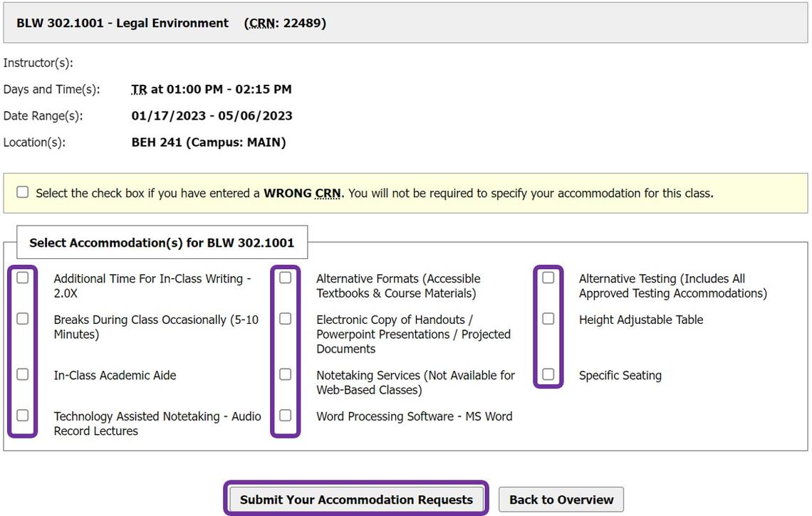
Task: Enable Height Adjustable Table option
Action: click(548, 318)
